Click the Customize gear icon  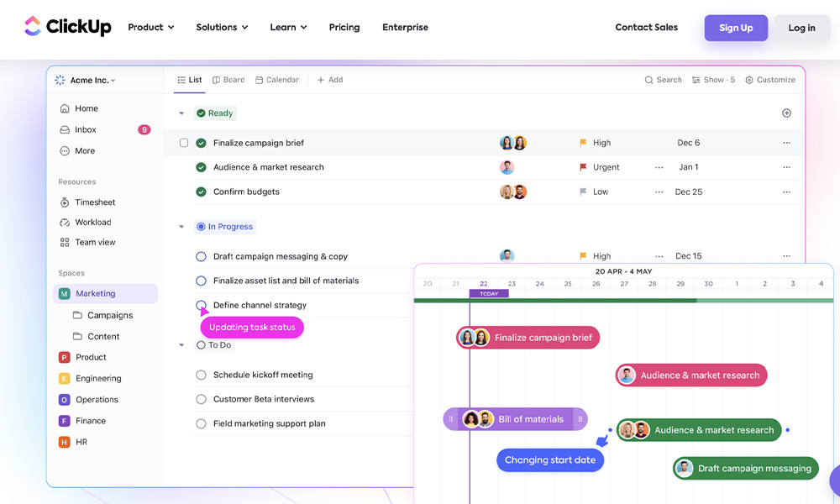coord(749,81)
